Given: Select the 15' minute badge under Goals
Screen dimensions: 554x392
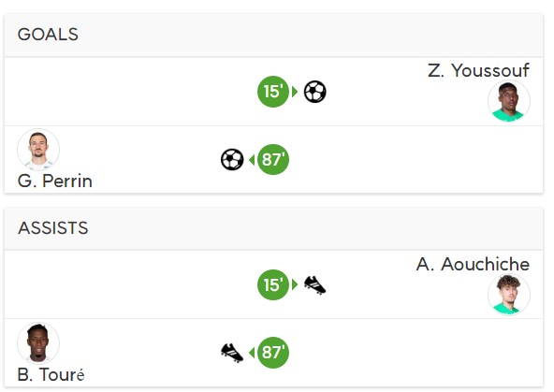Looking at the screenshot, I should coord(273,92).
